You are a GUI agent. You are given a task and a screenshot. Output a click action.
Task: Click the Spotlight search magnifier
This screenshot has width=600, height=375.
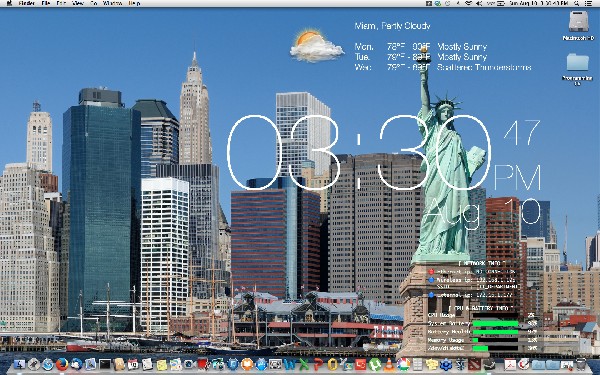click(x=577, y=3)
